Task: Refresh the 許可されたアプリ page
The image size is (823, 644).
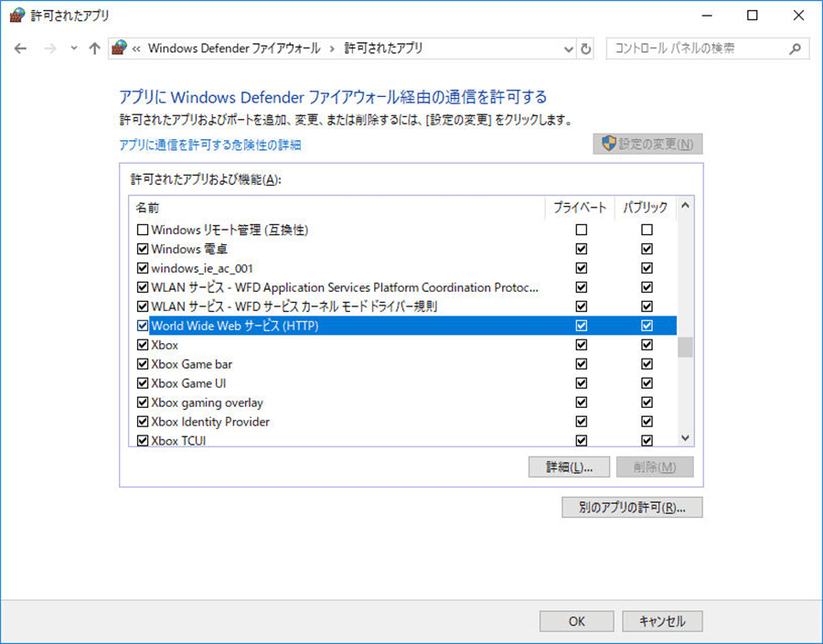Action: 586,48
